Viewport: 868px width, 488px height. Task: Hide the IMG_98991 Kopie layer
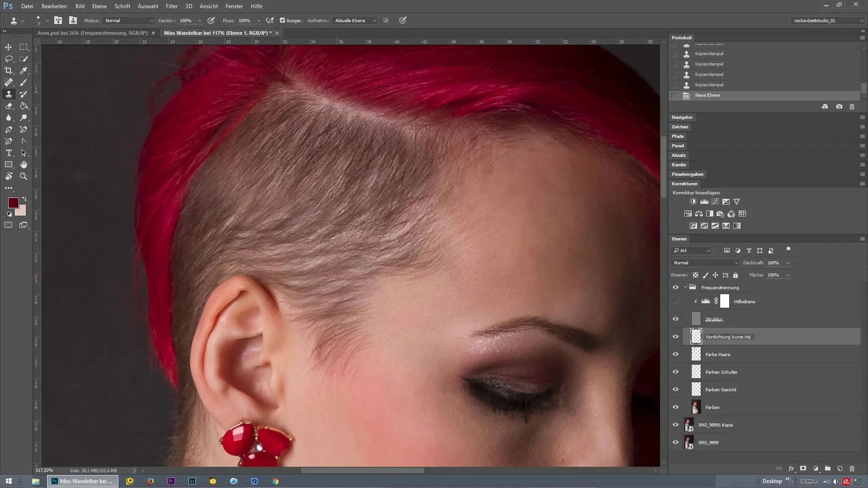pos(675,425)
